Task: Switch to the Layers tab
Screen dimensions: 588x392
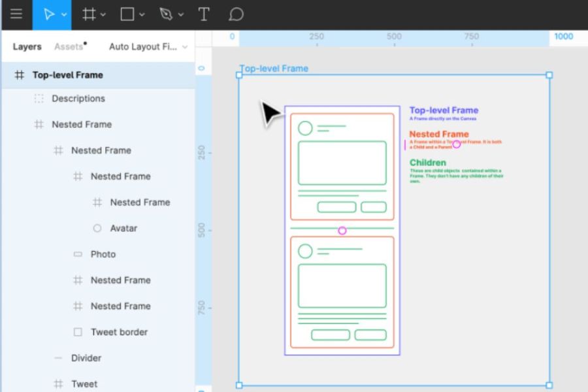Action: (x=27, y=47)
